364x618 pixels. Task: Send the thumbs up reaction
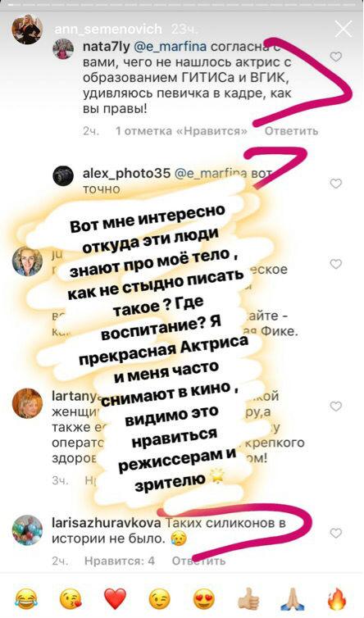[x=249, y=598]
